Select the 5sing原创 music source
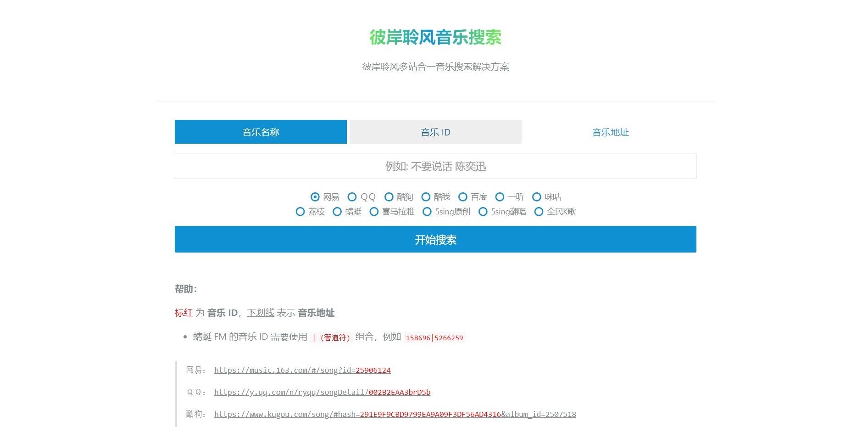Viewport: 868px width, 427px height. (427, 212)
